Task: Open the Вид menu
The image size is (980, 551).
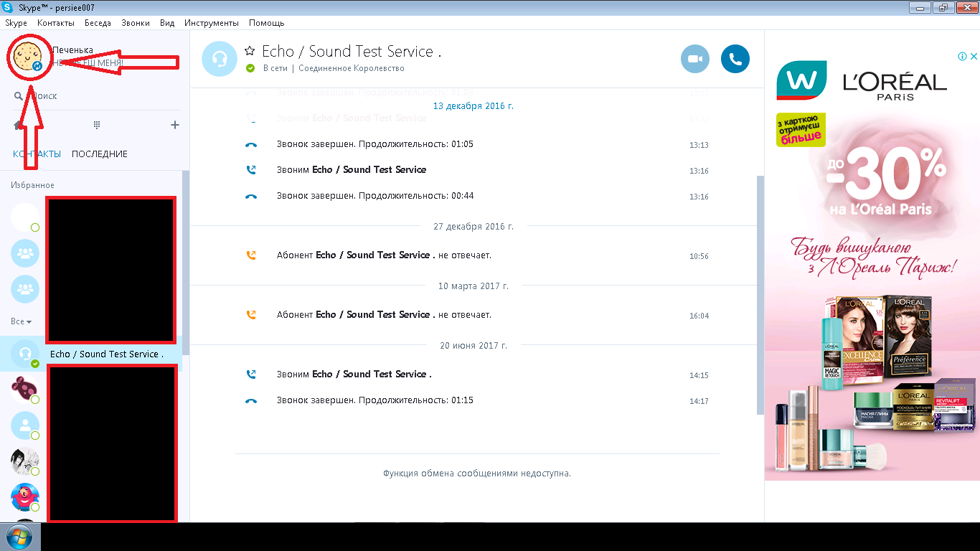Action: click(167, 23)
